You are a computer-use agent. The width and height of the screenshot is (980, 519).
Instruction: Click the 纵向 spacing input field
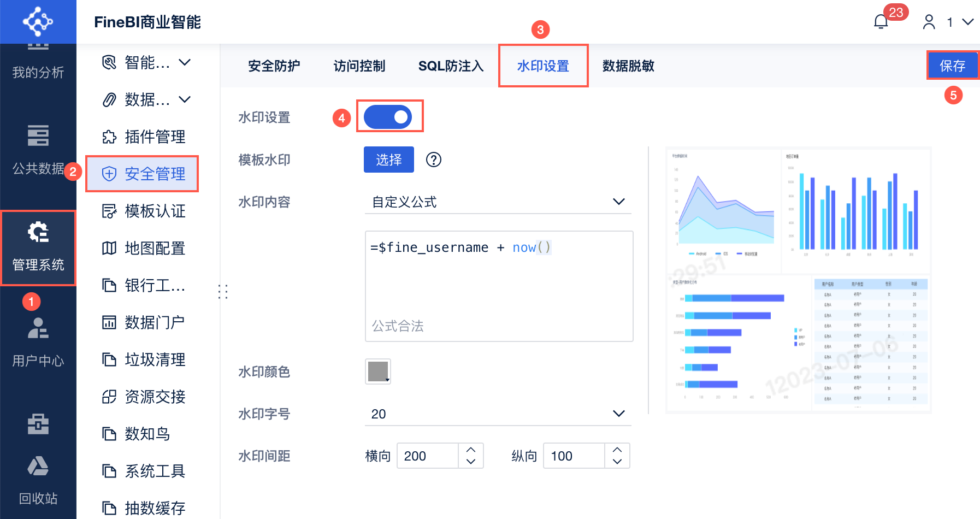(x=574, y=456)
